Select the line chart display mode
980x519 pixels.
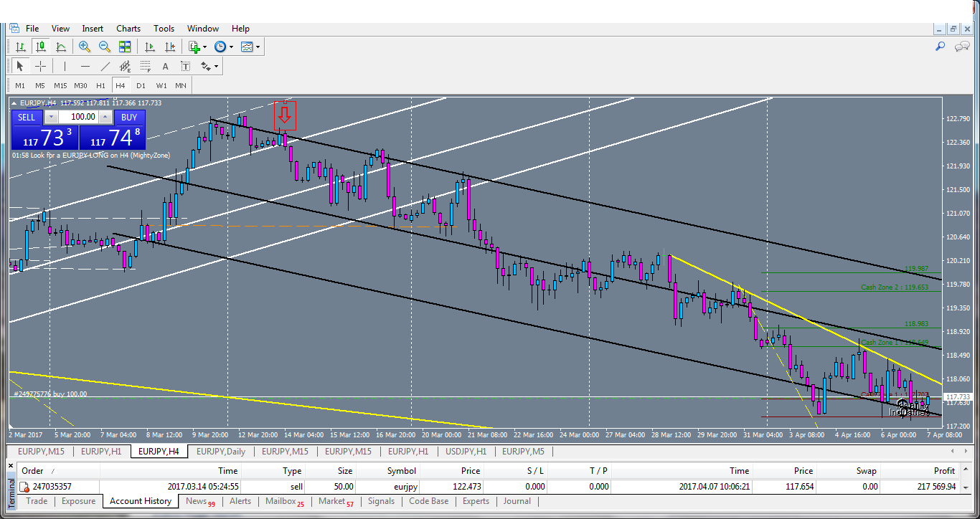61,47
